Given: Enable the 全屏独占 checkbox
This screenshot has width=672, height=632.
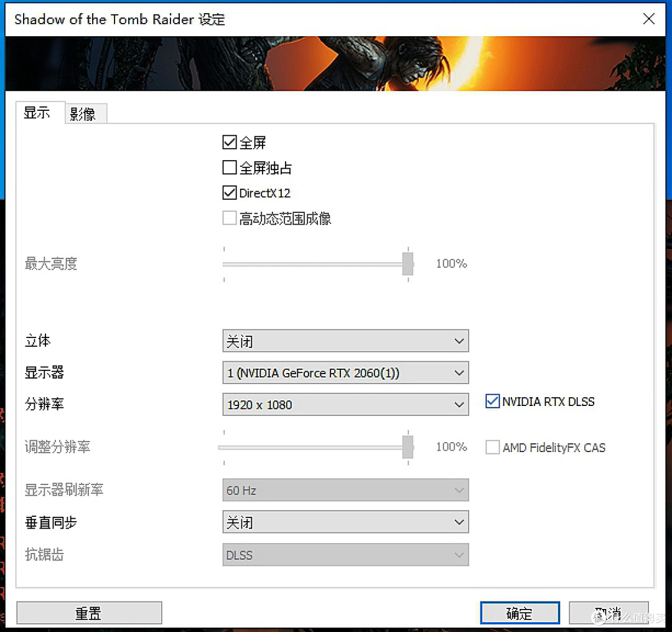Looking at the screenshot, I should click(x=230, y=167).
